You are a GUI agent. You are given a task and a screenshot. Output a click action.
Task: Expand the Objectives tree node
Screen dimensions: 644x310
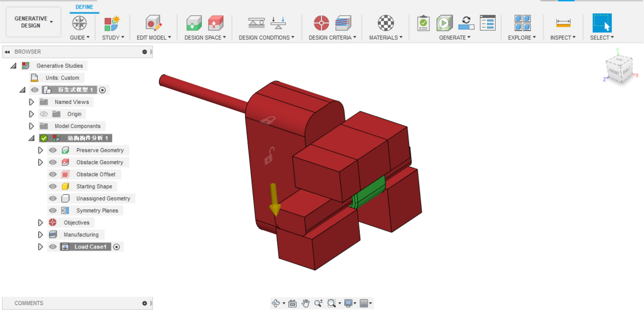pos(41,223)
